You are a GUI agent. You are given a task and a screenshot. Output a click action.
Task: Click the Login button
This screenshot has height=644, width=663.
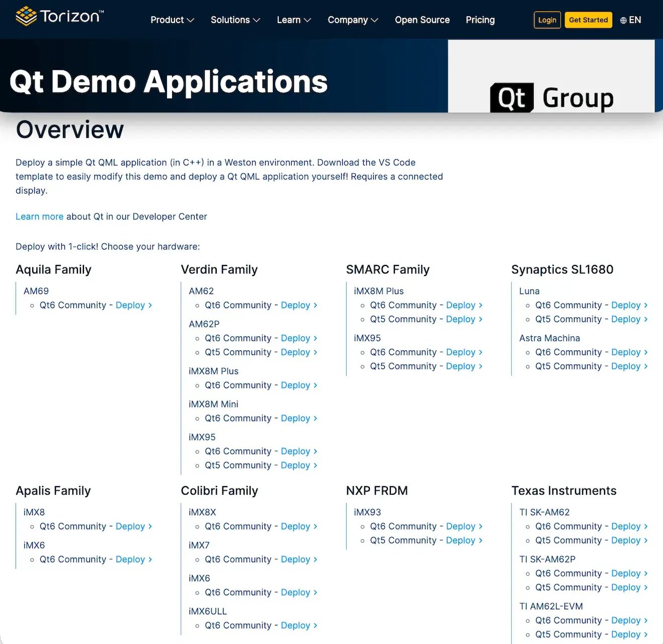pyautogui.click(x=547, y=20)
